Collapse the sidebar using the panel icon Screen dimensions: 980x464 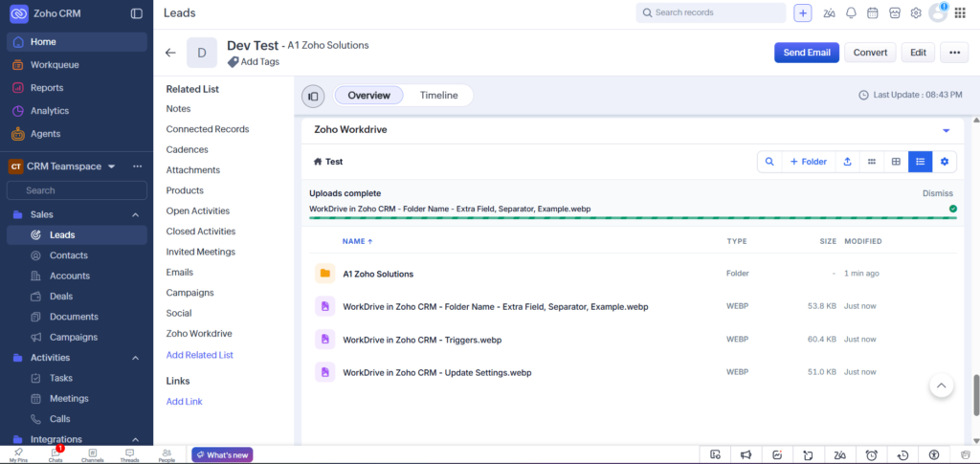(x=136, y=13)
